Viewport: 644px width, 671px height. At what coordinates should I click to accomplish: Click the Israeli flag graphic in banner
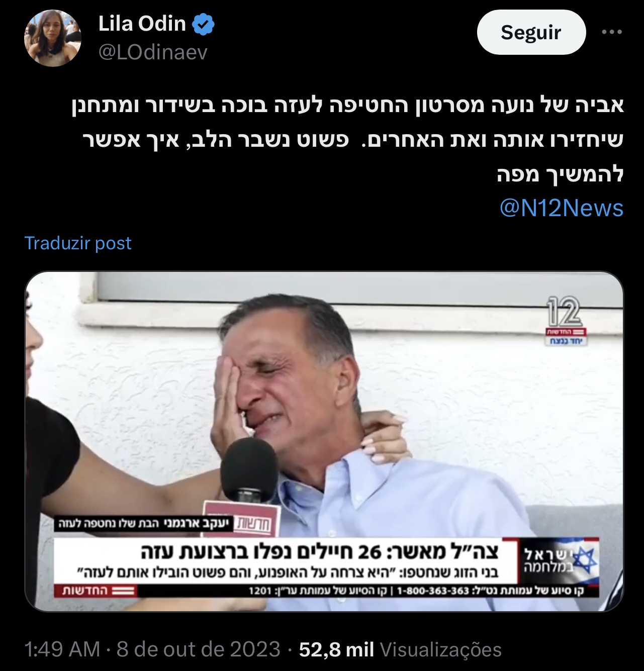click(x=584, y=559)
